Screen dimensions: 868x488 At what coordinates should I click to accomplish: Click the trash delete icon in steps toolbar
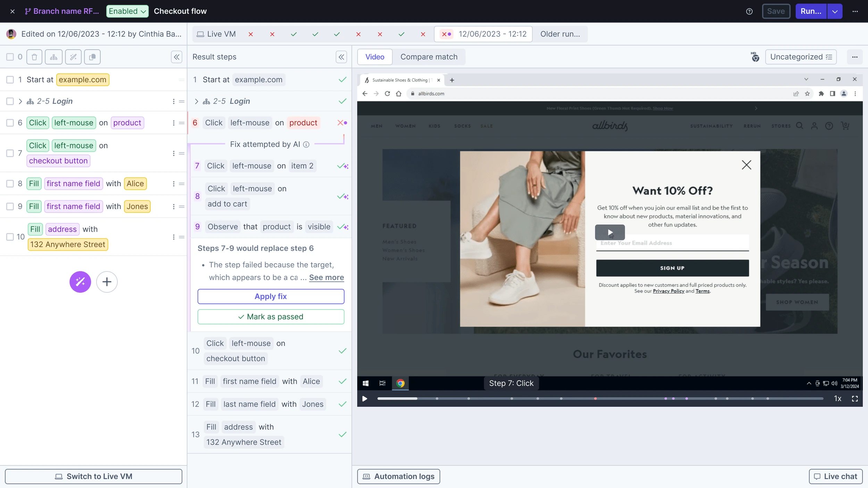click(34, 57)
